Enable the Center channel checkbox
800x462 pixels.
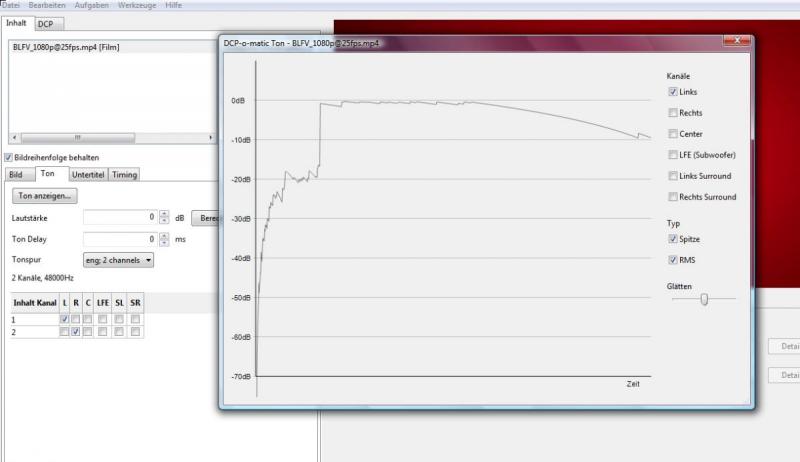coord(673,134)
